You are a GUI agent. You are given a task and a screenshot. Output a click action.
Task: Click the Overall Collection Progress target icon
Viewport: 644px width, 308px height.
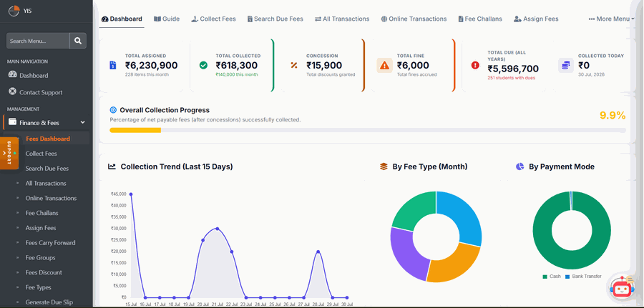click(x=113, y=110)
